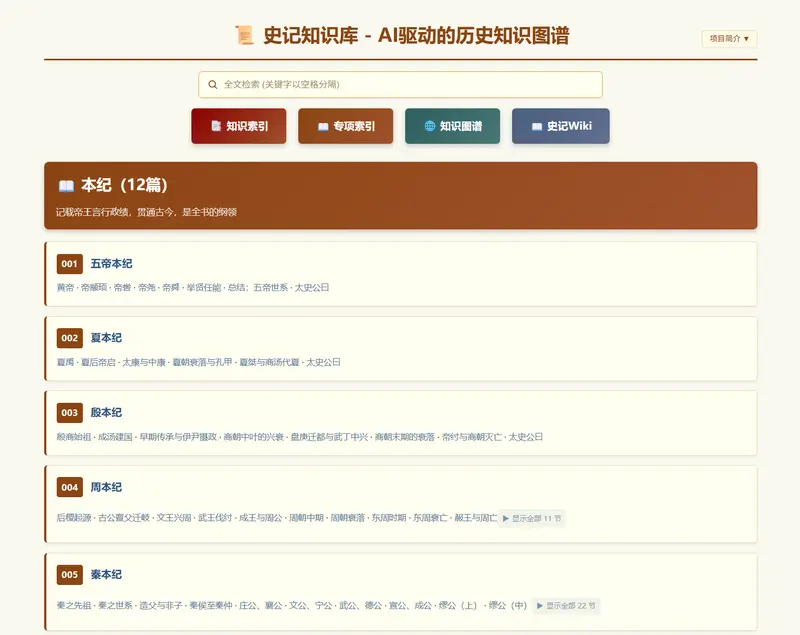Screen dimensions: 800x635
Task: Jump to section 武王伐纣
Action: pyautogui.click(x=215, y=518)
